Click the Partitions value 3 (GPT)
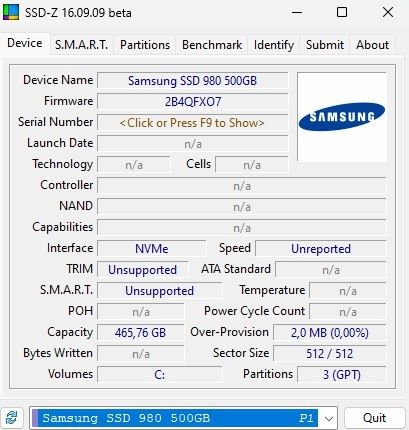Screen dimensions: 409x430 [342, 375]
